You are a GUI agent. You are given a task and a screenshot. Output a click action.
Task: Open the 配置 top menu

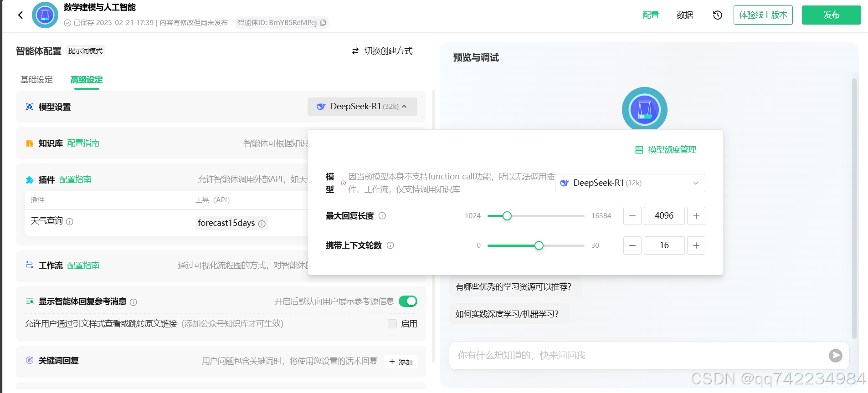click(651, 15)
